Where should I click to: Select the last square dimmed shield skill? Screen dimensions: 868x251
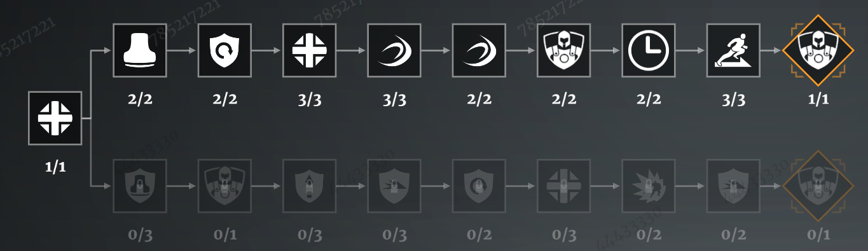coord(734,186)
